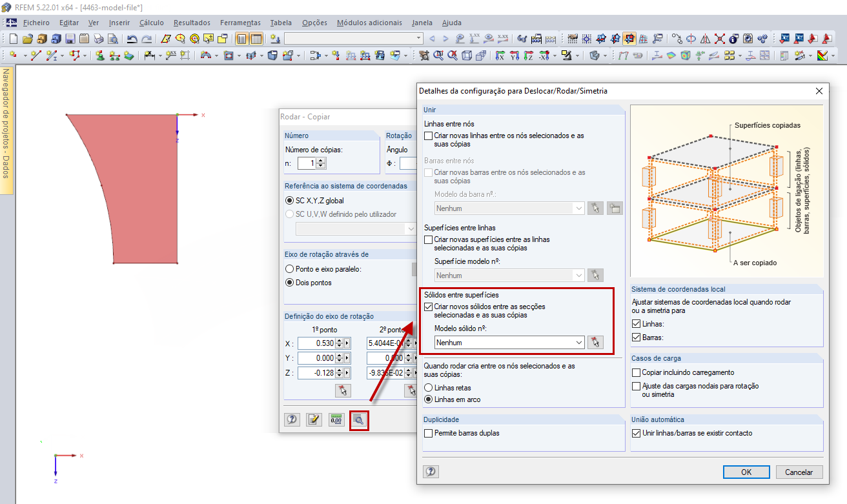847x504 pixels.
Task: Open the Inserir menu
Action: tap(119, 23)
